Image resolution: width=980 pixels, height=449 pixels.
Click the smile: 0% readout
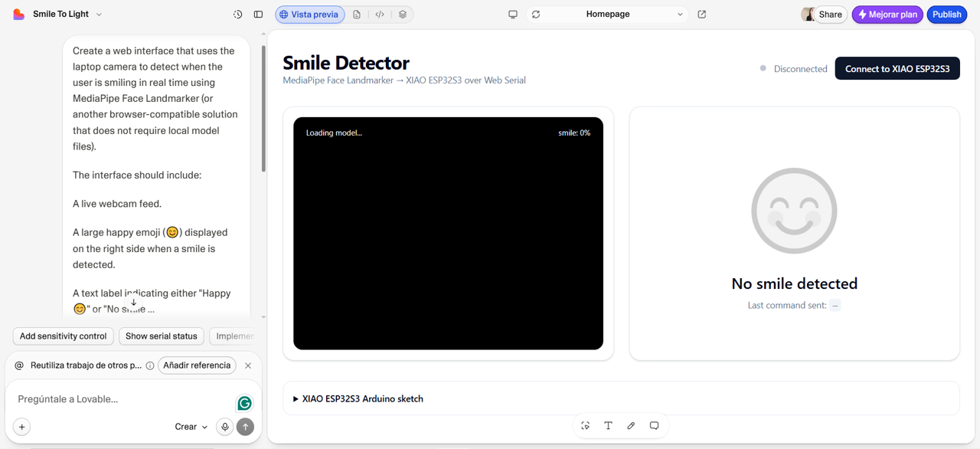pos(574,133)
